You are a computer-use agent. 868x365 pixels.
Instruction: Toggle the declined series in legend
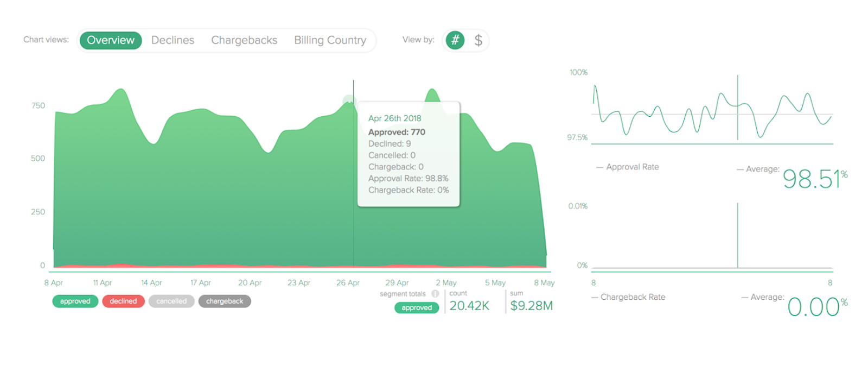123,301
